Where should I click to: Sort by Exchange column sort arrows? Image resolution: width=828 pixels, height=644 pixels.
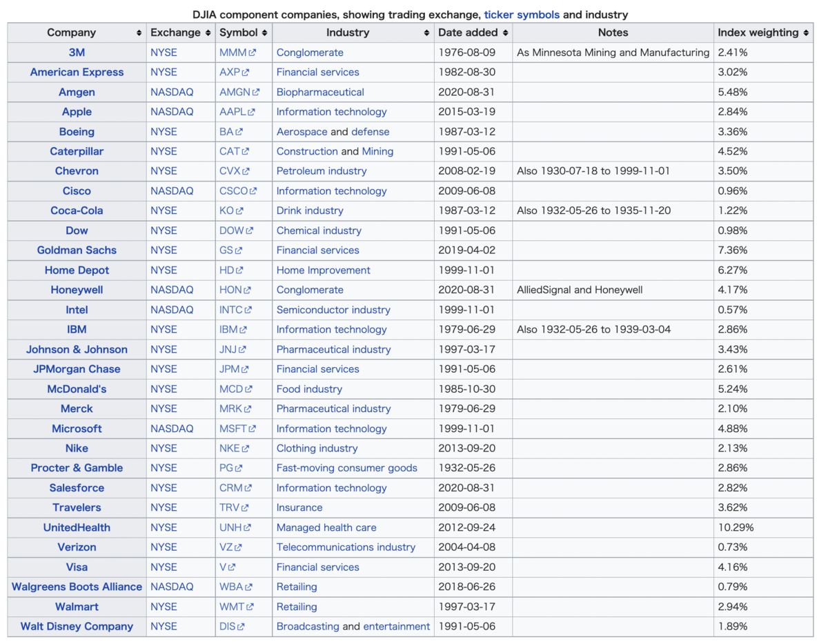[x=209, y=32]
